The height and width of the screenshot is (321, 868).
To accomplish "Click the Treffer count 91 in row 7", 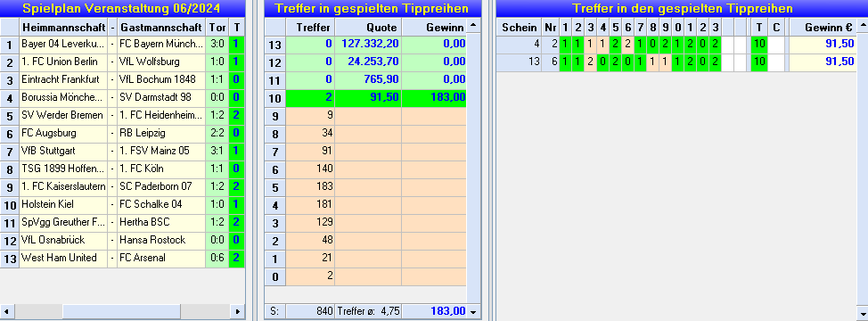I will (310, 151).
